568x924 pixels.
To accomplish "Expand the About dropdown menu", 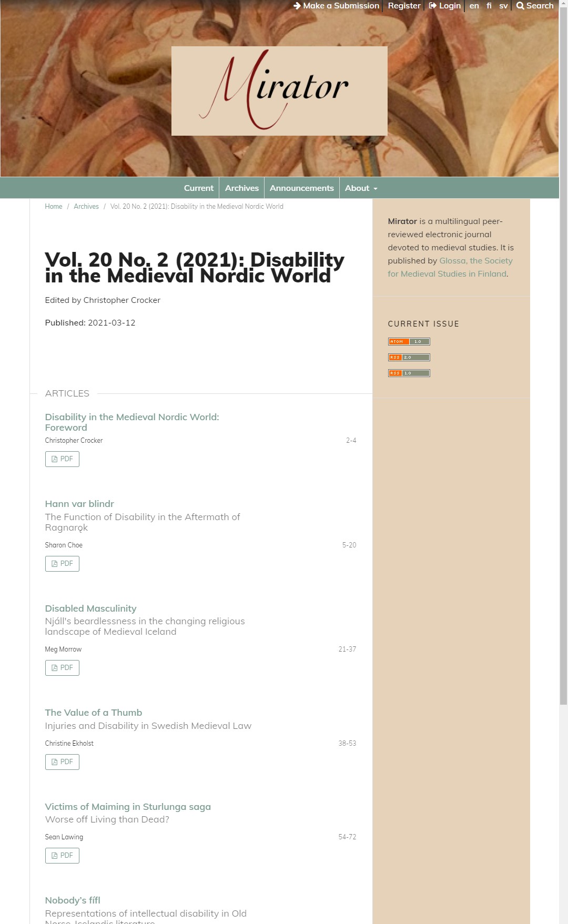I will coord(361,188).
